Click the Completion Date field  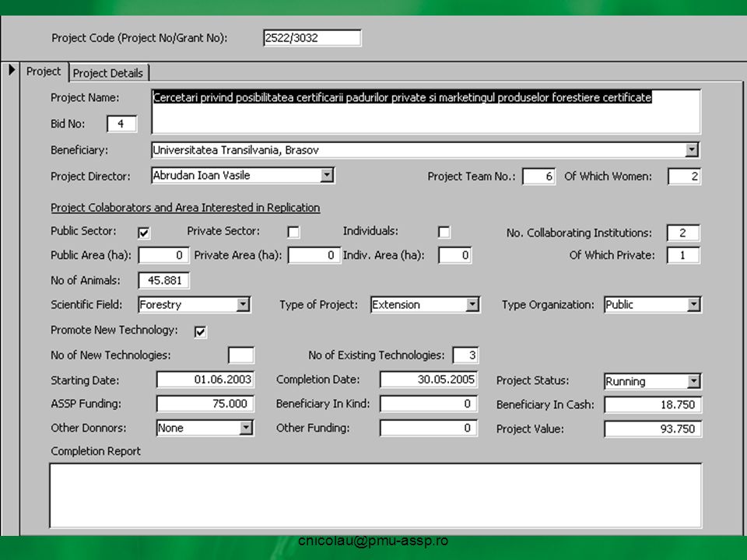pos(429,380)
